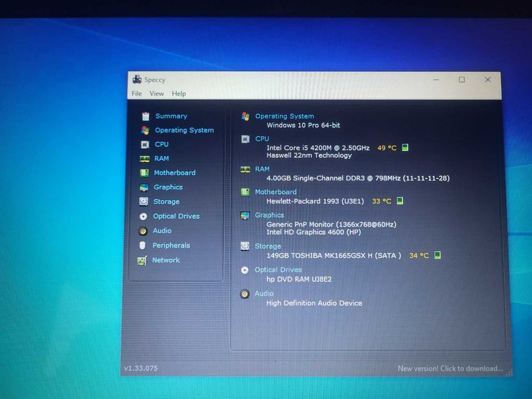Click the CPU chip icon in sidebar
532x399 pixels.
(x=145, y=145)
